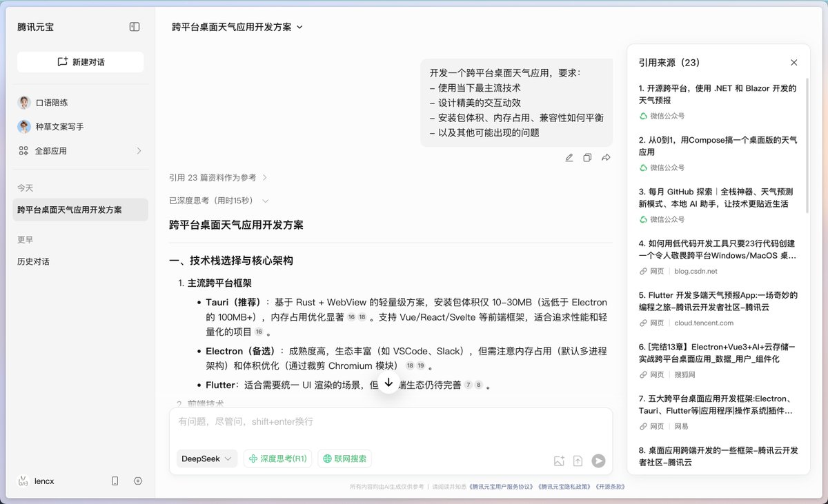Open source 4 如何用低代码开发工具
Screen dimensions: 828x504
point(718,250)
